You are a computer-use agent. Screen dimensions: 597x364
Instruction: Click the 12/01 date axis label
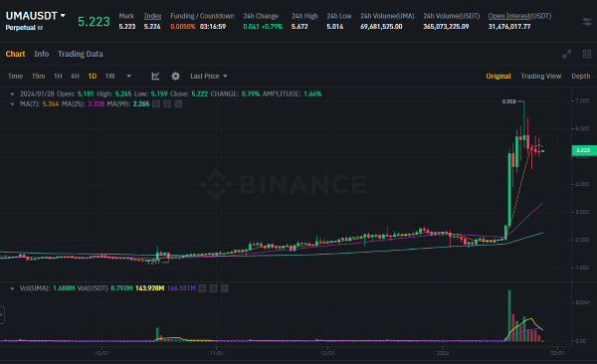327,353
